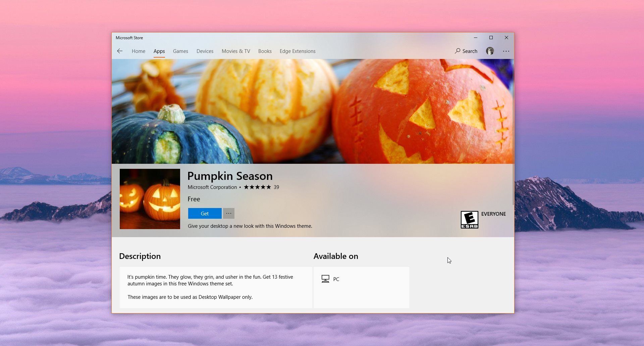Click the ESRB Everyone rating icon
The width and height of the screenshot is (644, 346).
point(470,220)
